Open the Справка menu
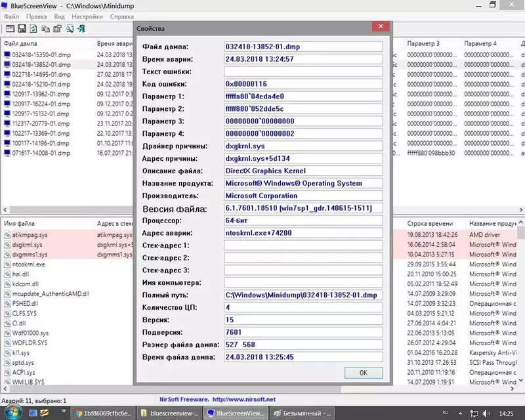The width and height of the screenshot is (525, 420). [x=122, y=16]
